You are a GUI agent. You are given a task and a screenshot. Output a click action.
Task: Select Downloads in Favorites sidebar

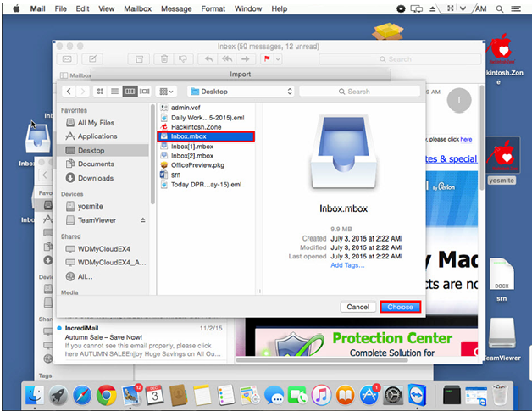coord(95,178)
